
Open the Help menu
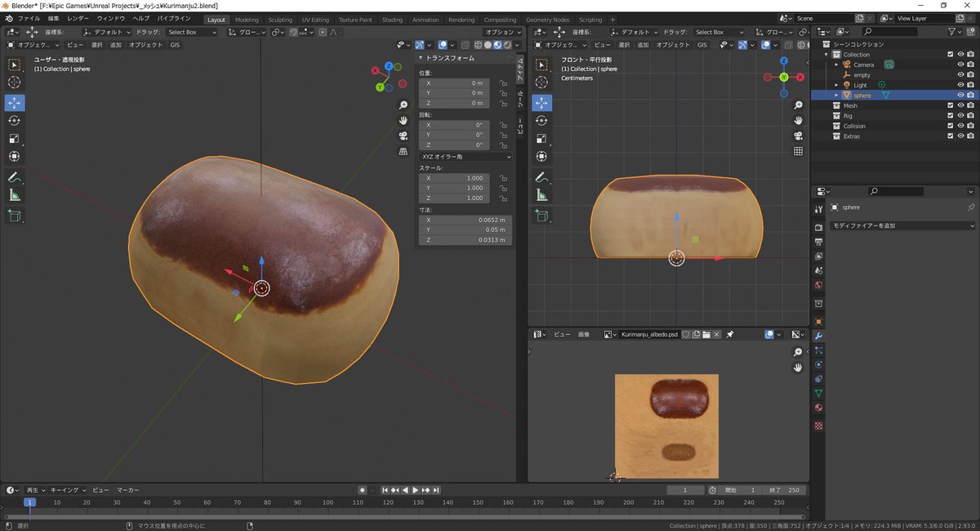click(141, 19)
